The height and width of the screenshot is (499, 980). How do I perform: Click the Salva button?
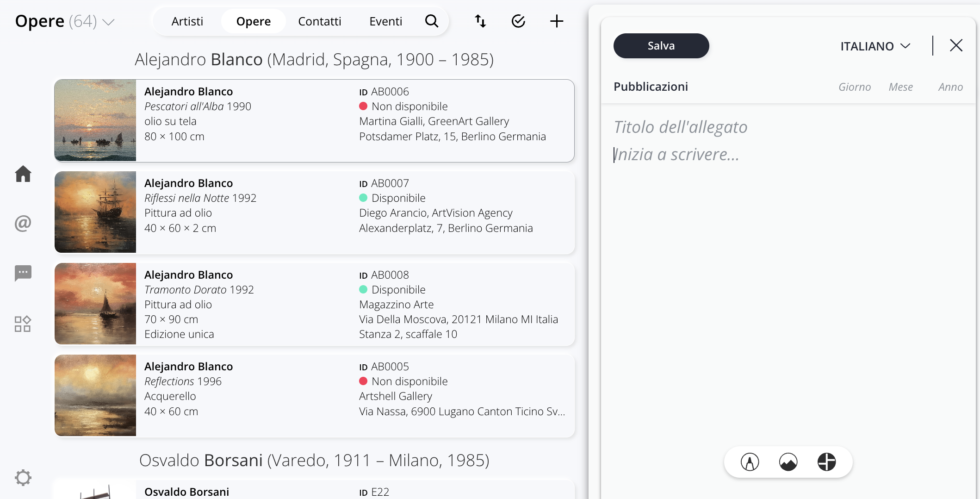coord(661,46)
